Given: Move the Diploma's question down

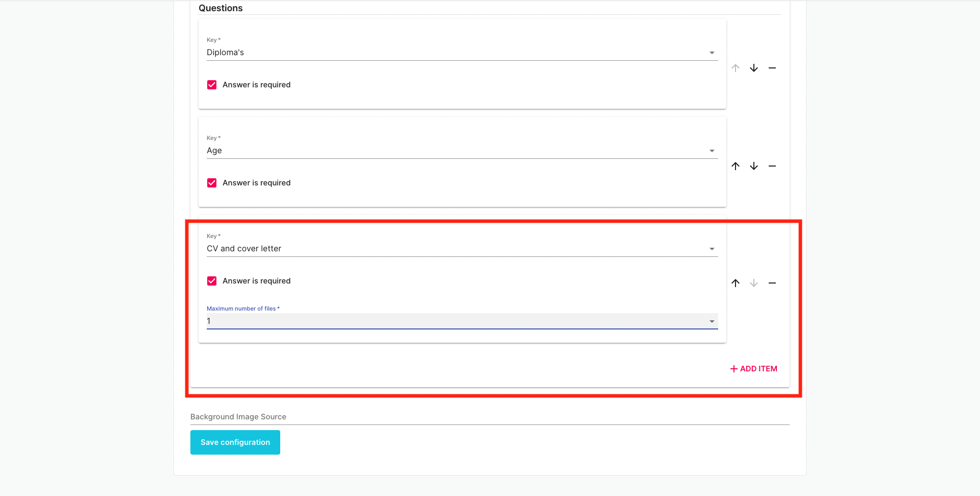Looking at the screenshot, I should (754, 68).
